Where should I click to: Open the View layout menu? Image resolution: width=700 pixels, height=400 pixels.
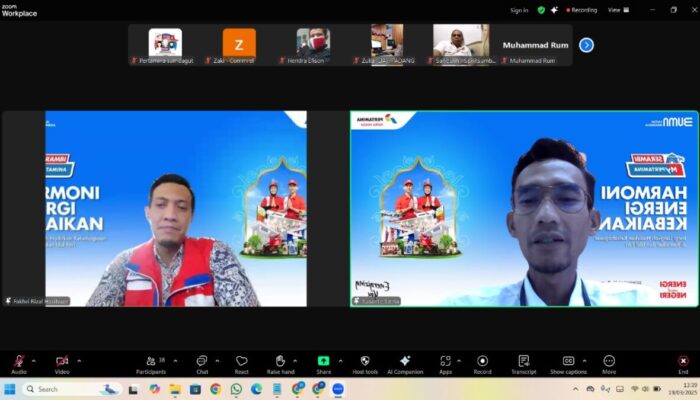[616, 10]
